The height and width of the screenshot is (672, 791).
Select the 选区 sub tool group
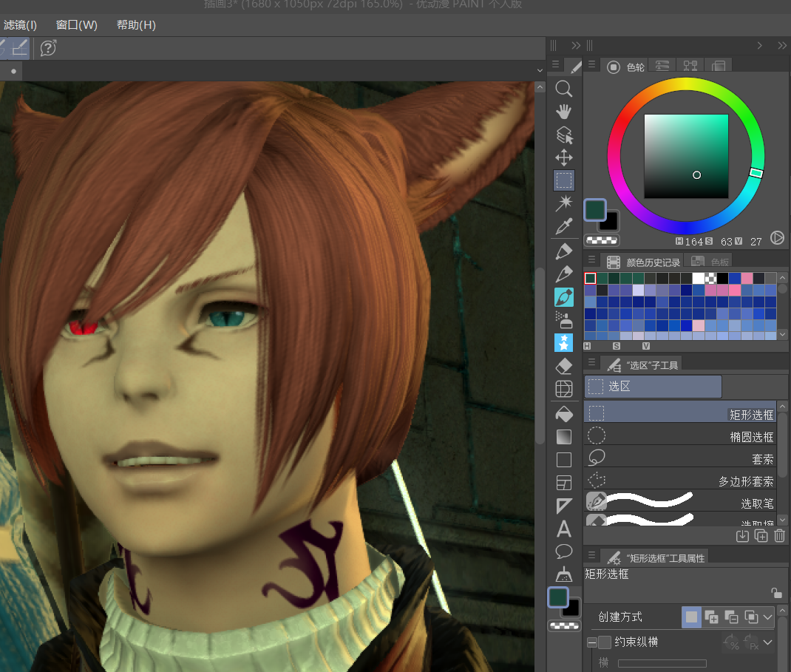click(653, 387)
